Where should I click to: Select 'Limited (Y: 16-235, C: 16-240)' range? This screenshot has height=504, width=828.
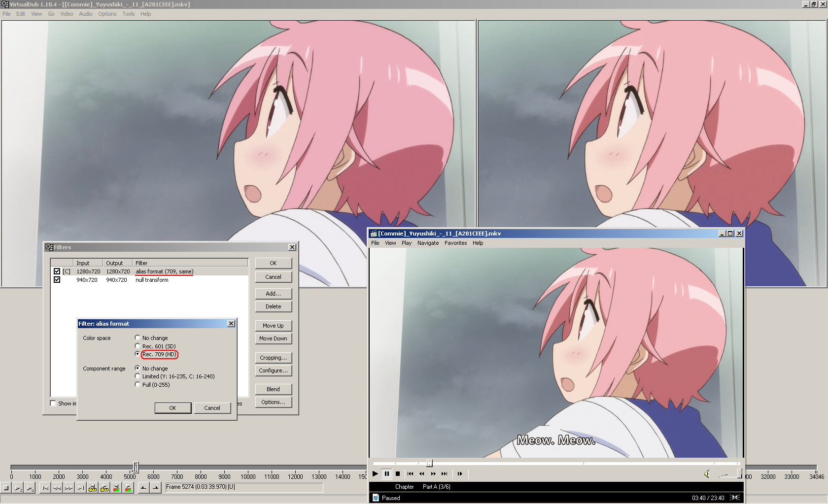138,376
